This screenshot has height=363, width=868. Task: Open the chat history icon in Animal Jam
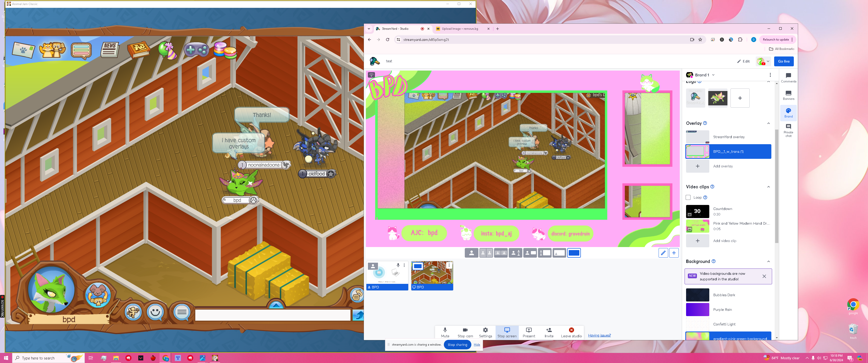(x=81, y=50)
